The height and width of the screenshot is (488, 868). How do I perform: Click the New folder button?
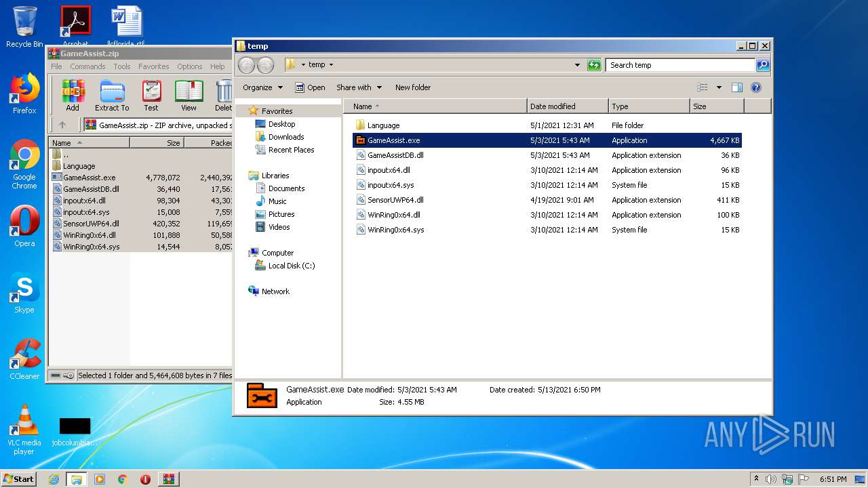[413, 87]
